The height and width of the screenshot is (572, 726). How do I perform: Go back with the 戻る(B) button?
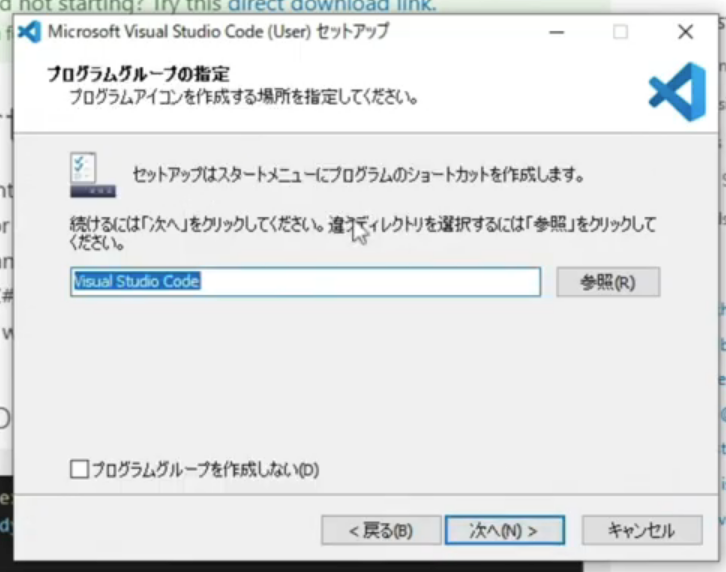click(380, 530)
